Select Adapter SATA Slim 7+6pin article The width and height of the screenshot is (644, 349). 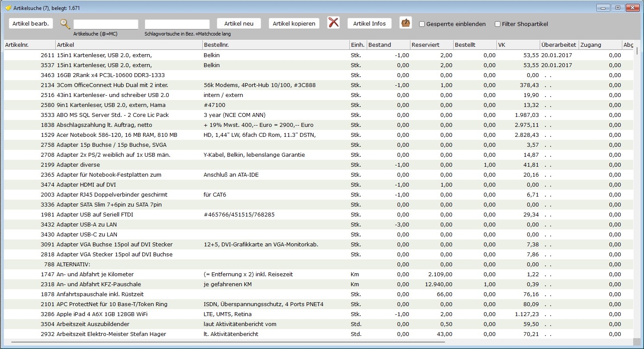click(319, 204)
